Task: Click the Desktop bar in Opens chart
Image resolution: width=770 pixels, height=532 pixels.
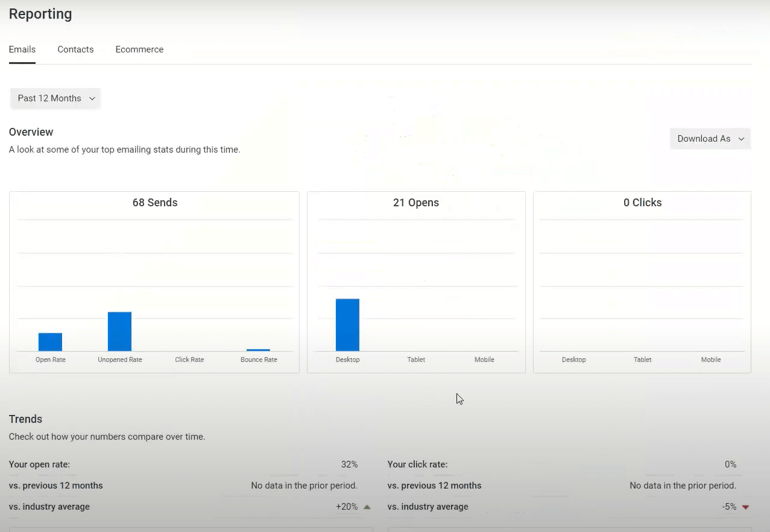Action: coord(347,325)
